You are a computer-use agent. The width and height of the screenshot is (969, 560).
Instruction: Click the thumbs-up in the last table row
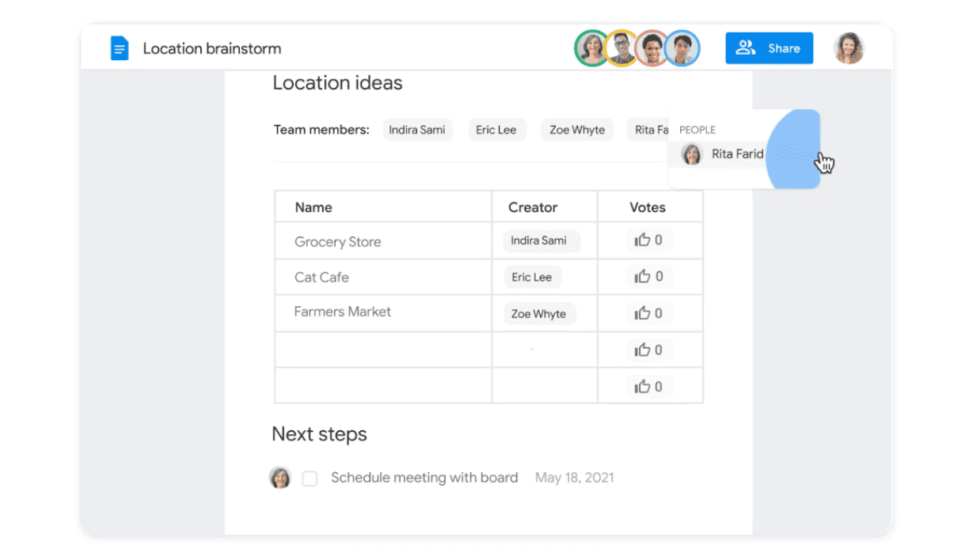coord(649,386)
